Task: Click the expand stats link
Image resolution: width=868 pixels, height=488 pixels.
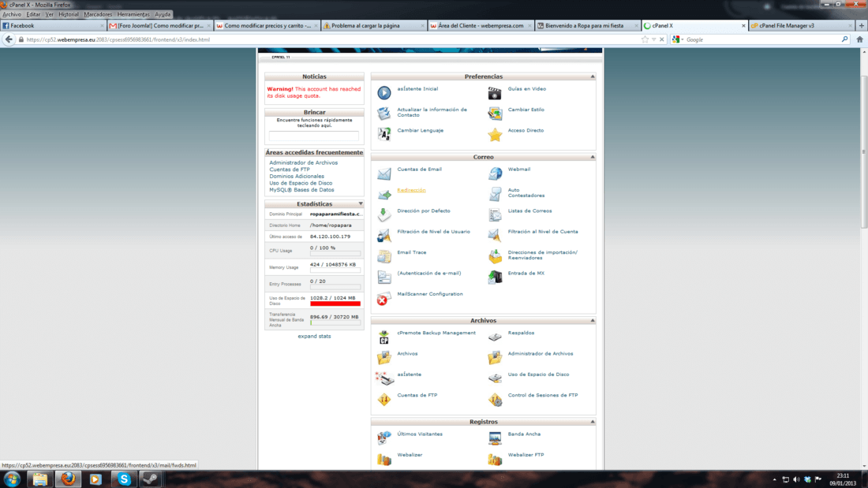Action: pyautogui.click(x=314, y=337)
